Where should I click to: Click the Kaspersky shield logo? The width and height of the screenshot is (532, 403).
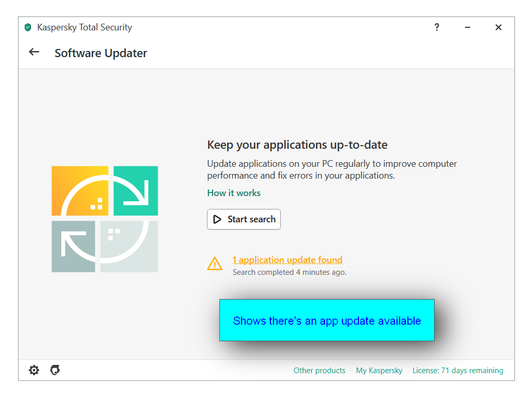point(28,27)
